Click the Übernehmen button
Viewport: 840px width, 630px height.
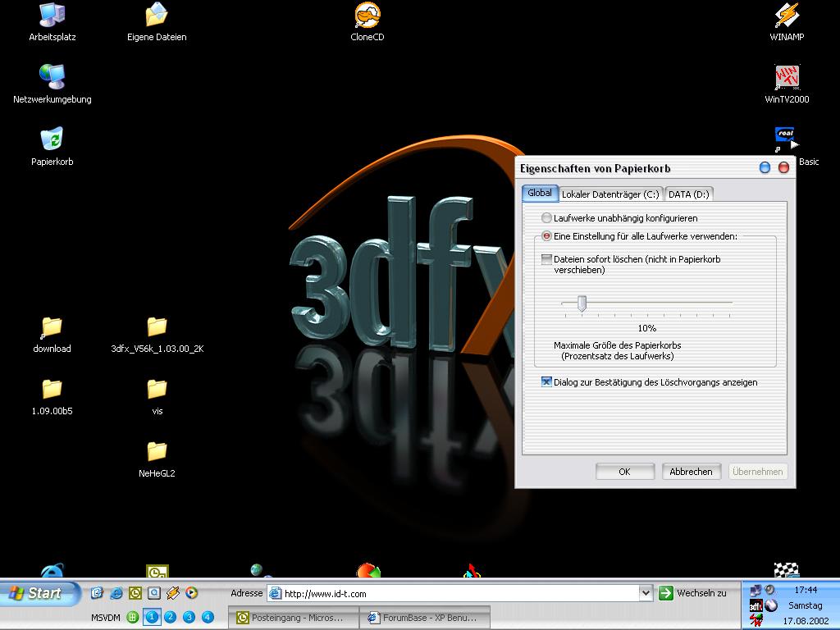pyautogui.click(x=757, y=472)
